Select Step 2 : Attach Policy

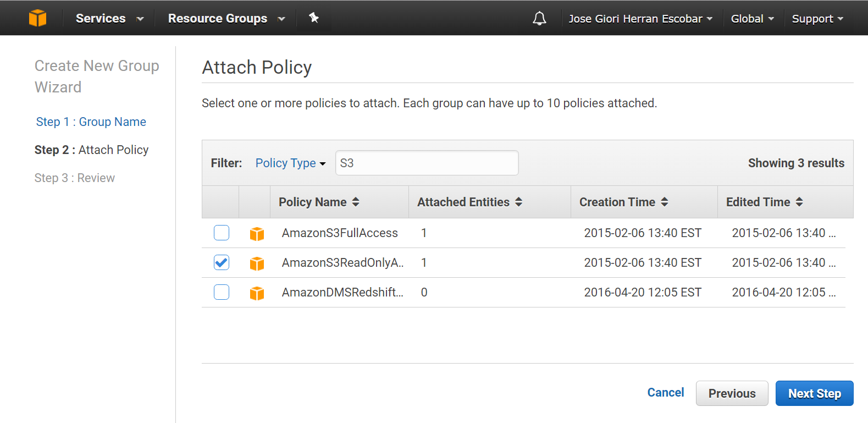click(x=91, y=150)
